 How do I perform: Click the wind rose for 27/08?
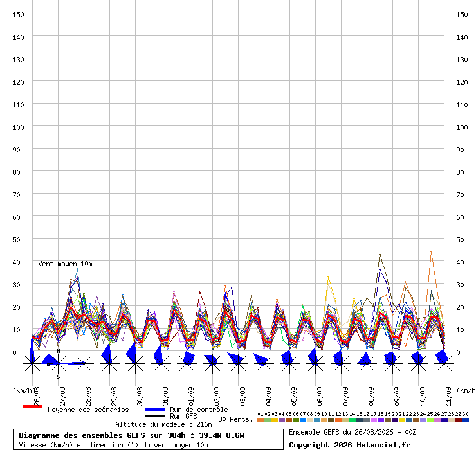click(59, 363)
